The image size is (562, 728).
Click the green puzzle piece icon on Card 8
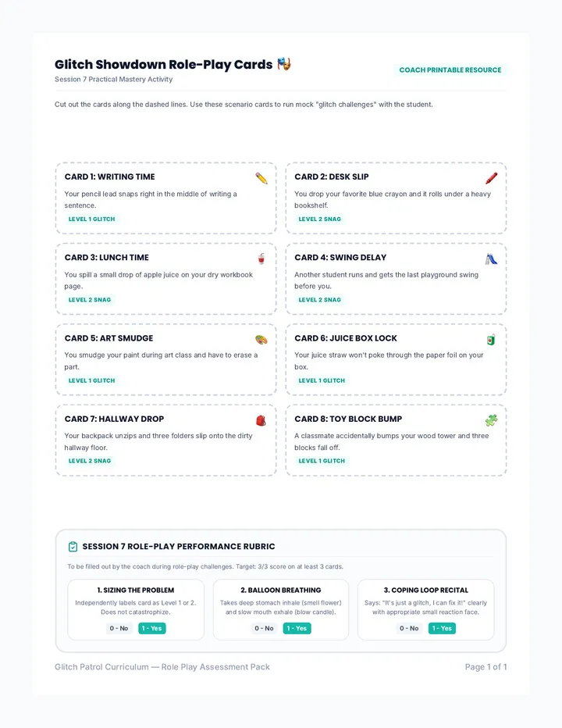491,421
